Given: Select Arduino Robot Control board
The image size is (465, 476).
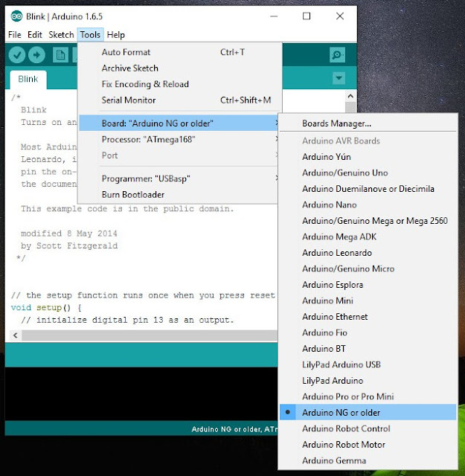Looking at the screenshot, I should pos(368,428).
